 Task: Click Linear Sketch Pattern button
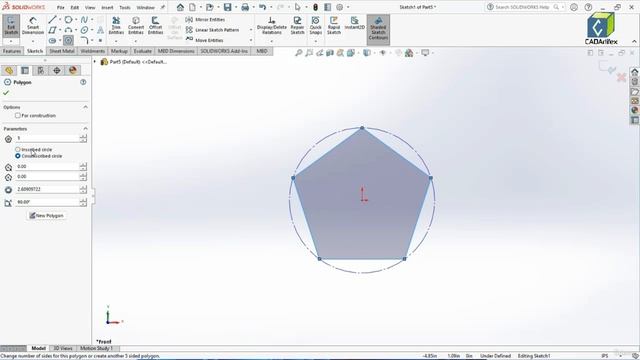(x=212, y=30)
